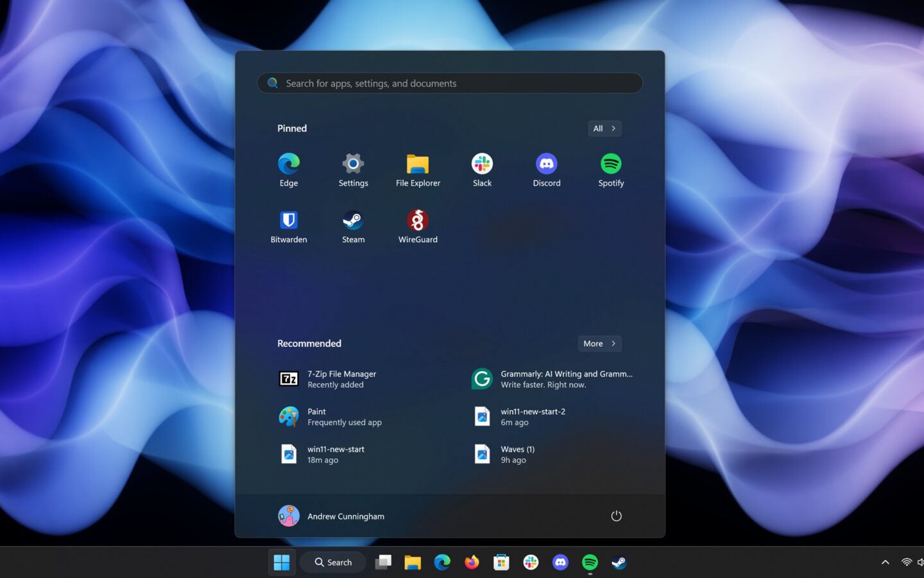Open Spotify from the pinned apps
The height and width of the screenshot is (578, 924).
pos(610,169)
